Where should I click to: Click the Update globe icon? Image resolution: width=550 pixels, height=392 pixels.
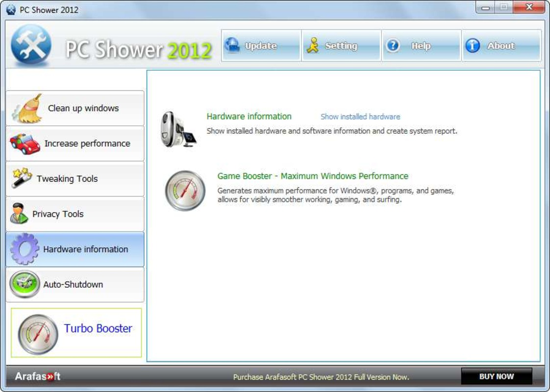(x=232, y=45)
